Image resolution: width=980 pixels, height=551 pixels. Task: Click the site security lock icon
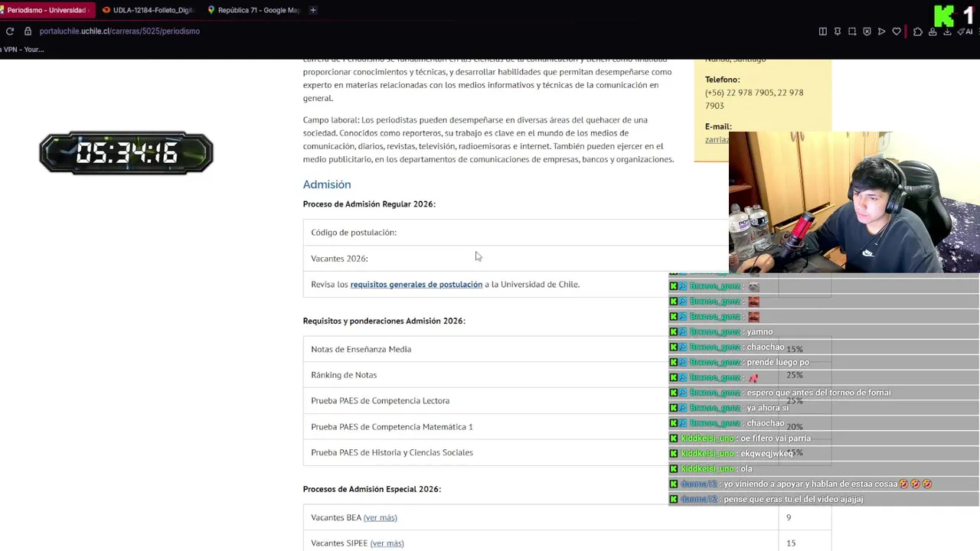coord(28,31)
